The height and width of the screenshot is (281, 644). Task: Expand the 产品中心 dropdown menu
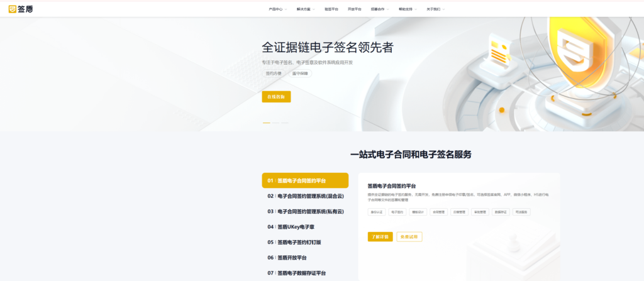click(x=277, y=9)
